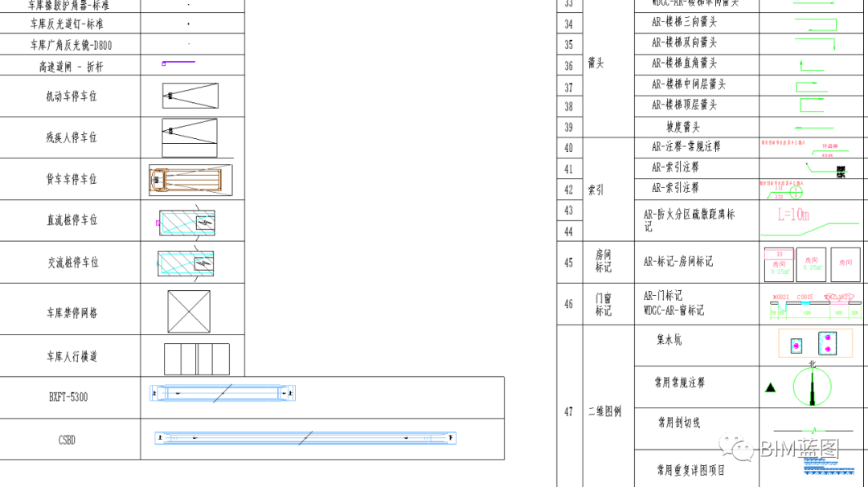Click the 车库禁停网格 crossed-box symbol
Viewport: 868px width, 487px height.
(189, 311)
